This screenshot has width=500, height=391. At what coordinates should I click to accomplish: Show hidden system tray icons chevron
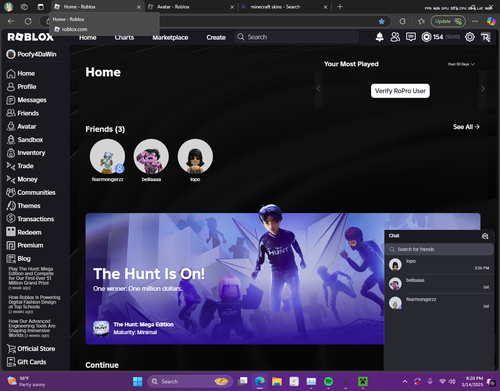click(405, 381)
